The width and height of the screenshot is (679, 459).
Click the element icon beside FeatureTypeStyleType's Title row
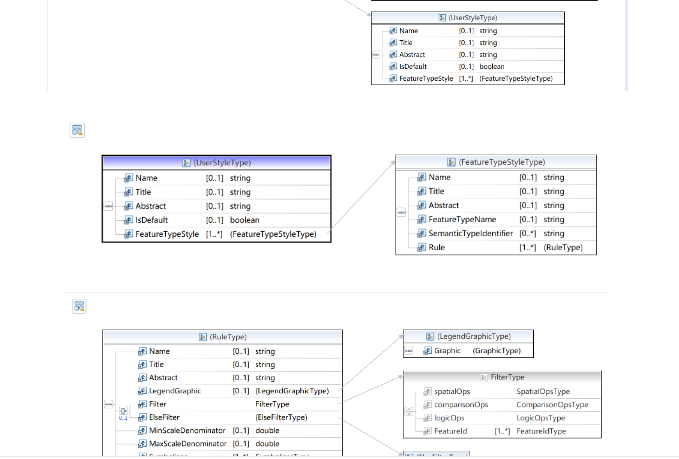(x=421, y=191)
